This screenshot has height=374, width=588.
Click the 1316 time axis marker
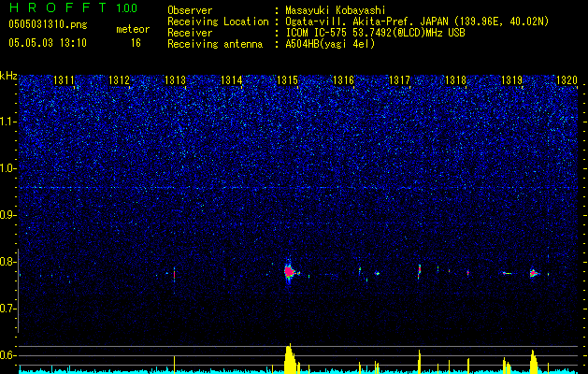point(343,79)
